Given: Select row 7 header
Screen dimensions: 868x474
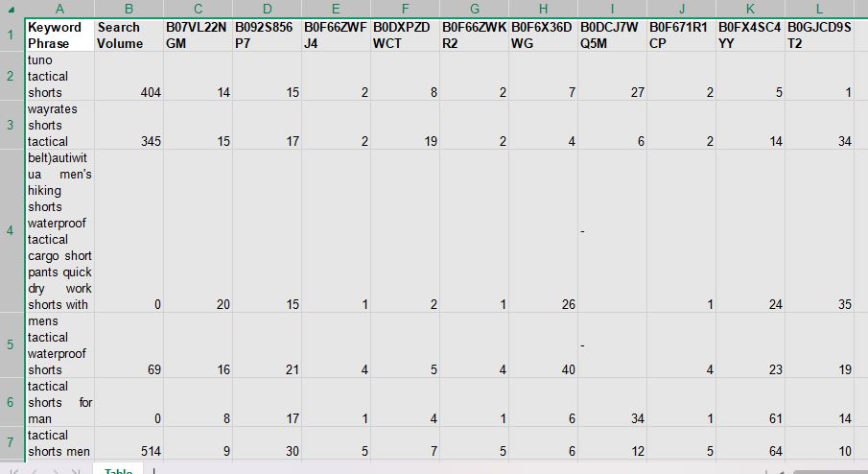Looking at the screenshot, I should pyautogui.click(x=12, y=443).
